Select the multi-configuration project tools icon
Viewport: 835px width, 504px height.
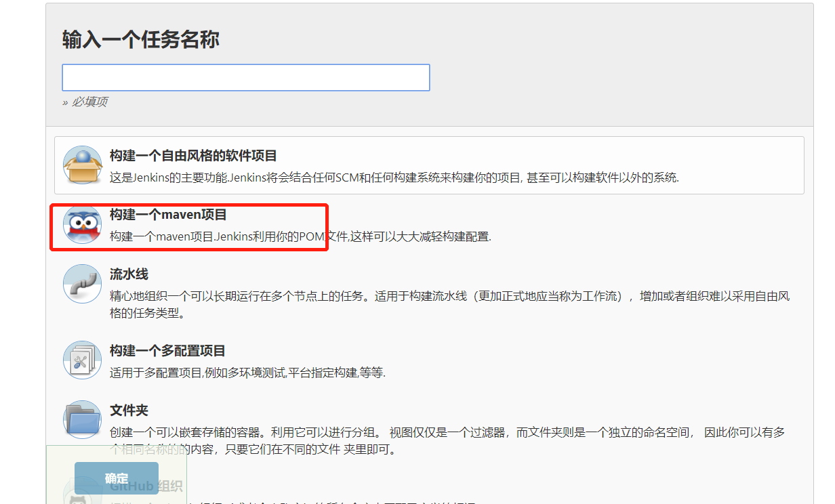click(82, 360)
